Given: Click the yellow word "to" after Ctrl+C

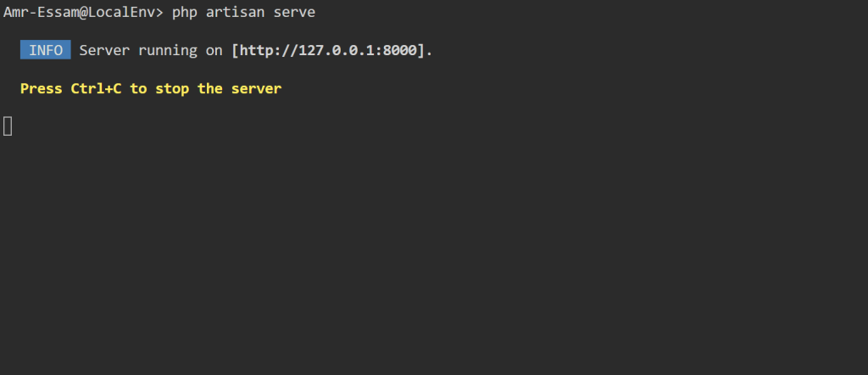Looking at the screenshot, I should coord(137,88).
